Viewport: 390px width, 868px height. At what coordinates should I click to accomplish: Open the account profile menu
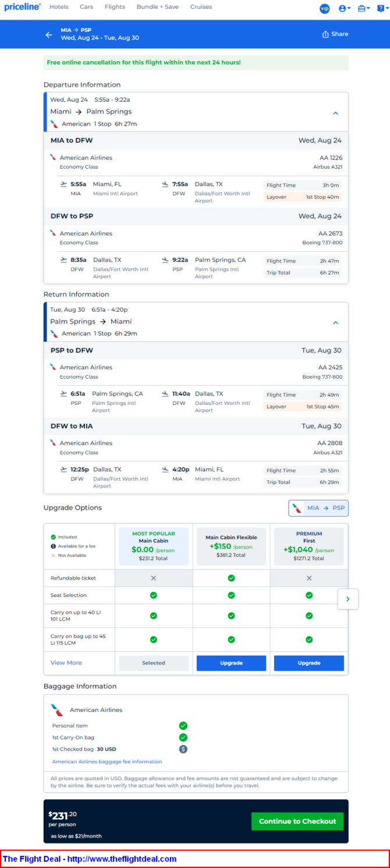[x=345, y=8]
